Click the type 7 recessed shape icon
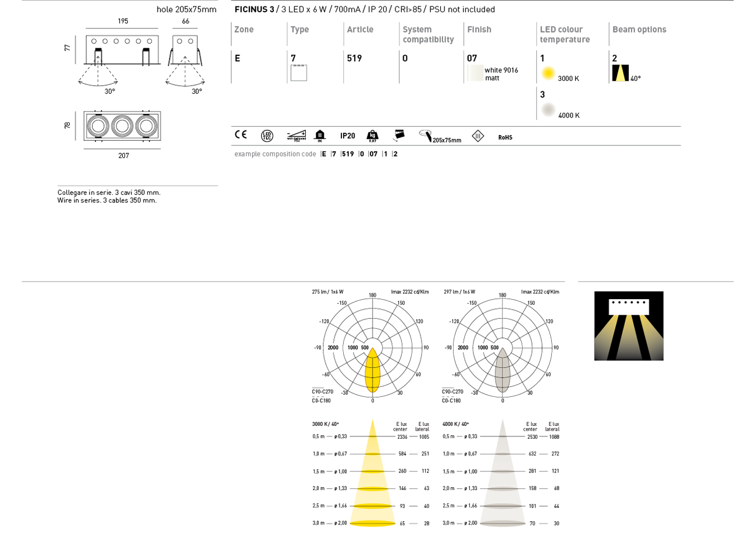The width and height of the screenshot is (756, 547). (x=299, y=73)
